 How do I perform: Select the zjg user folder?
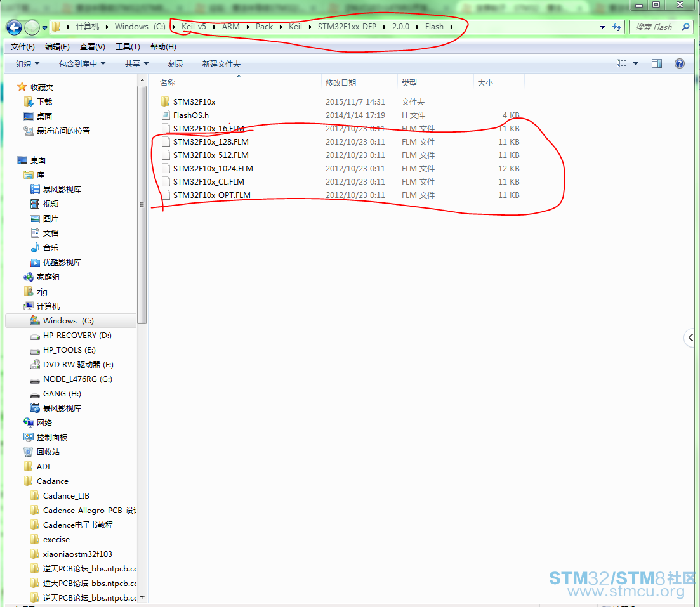click(x=42, y=292)
